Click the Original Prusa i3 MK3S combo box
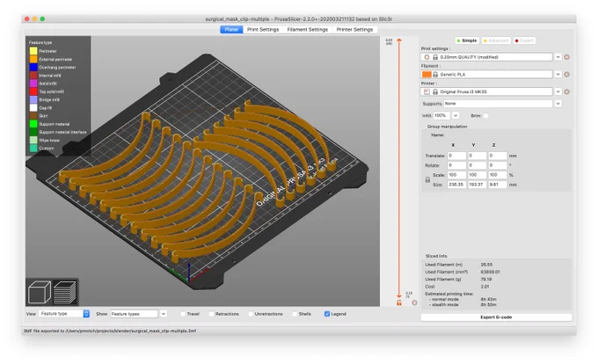Viewport: 598px width, 364px height. point(486,91)
